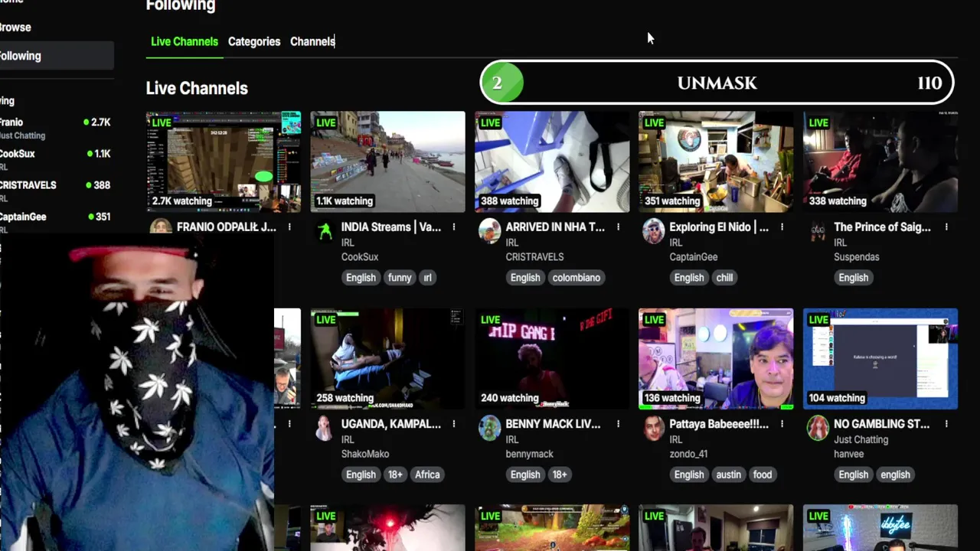Open the Exploring El Nido stream thumbnail
980x551 pixels.
[x=716, y=161]
